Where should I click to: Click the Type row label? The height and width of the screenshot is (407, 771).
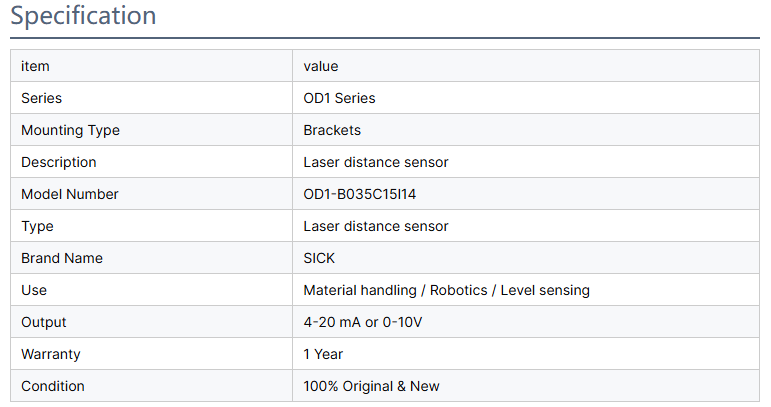tap(37, 226)
